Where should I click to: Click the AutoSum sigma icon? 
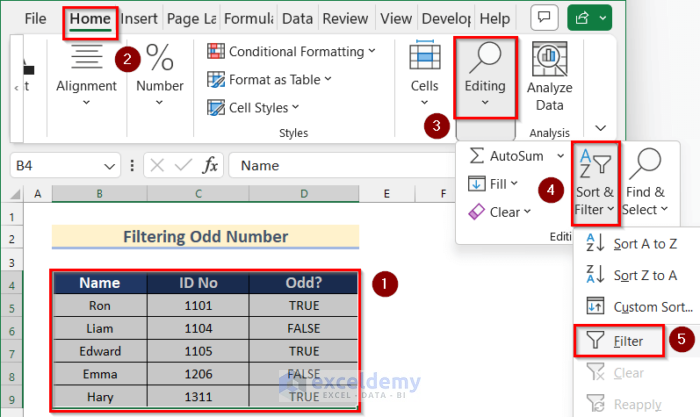476,156
